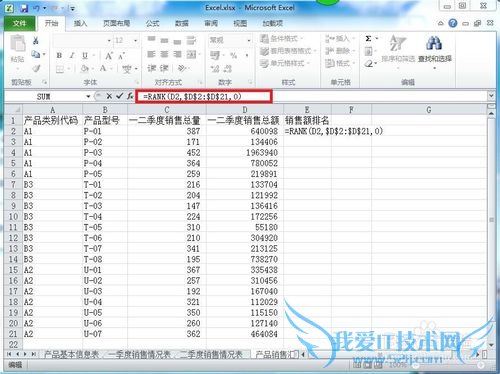Click the Format Painter brush icon
500x374 pixels.
[36, 68]
